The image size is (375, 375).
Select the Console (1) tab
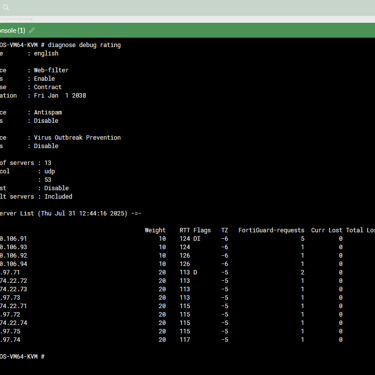[x=13, y=31]
